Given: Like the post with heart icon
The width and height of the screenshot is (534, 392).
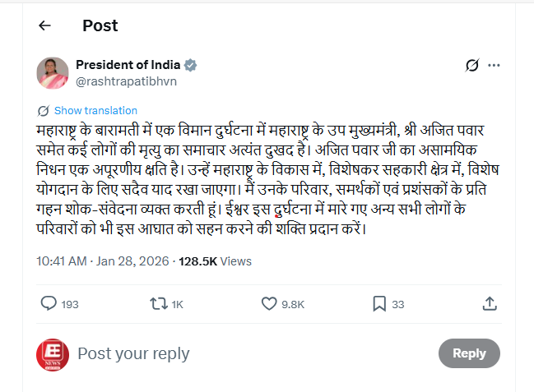Looking at the screenshot, I should click(x=268, y=304).
